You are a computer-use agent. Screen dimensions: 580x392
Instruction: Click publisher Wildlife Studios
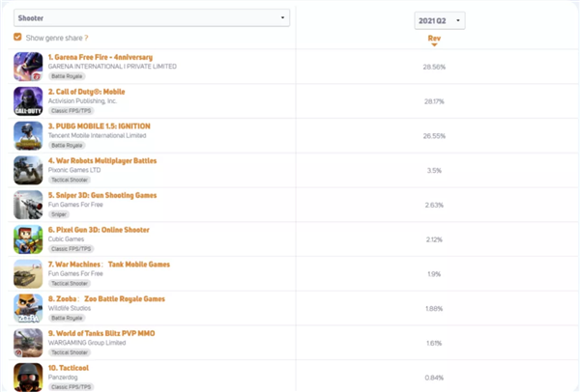[70, 308]
